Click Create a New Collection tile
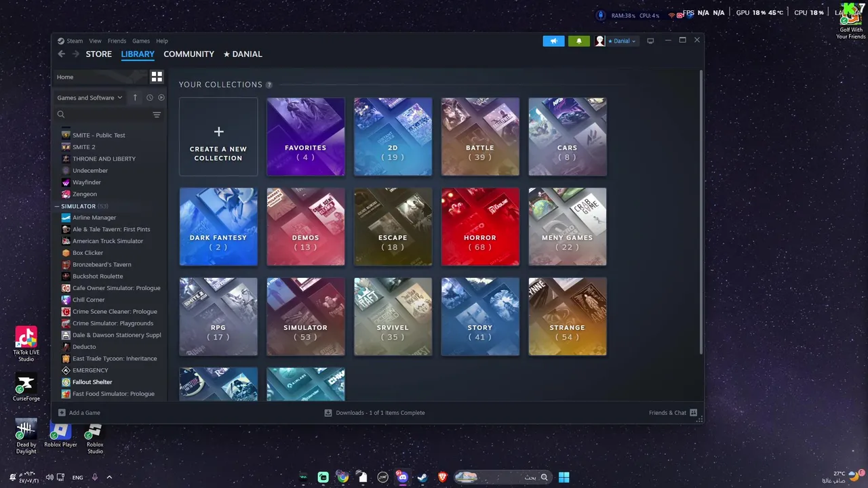 tap(218, 137)
